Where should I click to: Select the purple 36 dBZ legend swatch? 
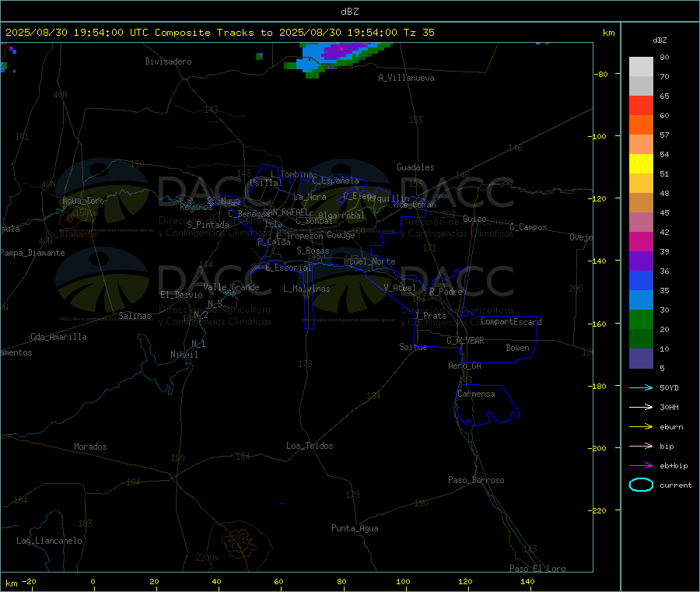pyautogui.click(x=641, y=261)
